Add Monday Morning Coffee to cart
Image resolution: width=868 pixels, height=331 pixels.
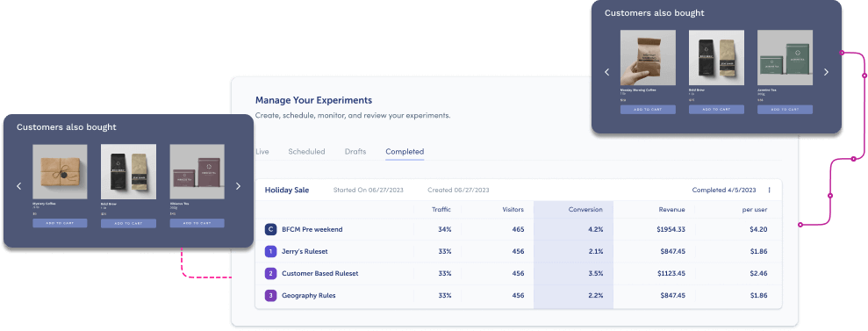pyautogui.click(x=648, y=110)
